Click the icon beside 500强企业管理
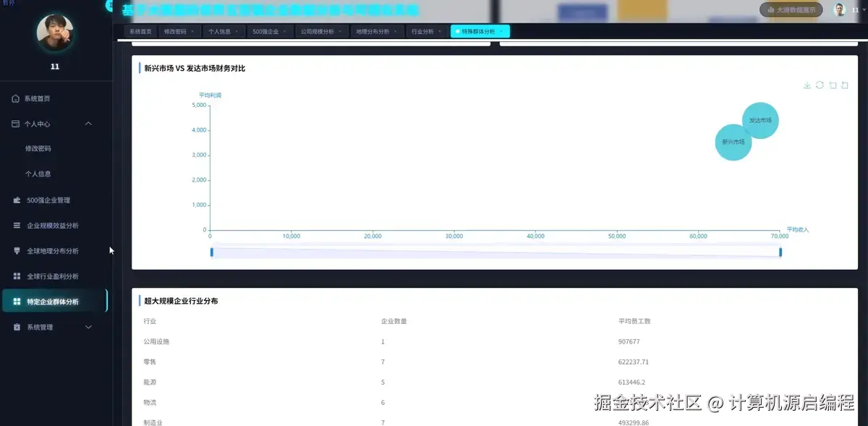Screen dimensions: 868x426 (x=17, y=200)
